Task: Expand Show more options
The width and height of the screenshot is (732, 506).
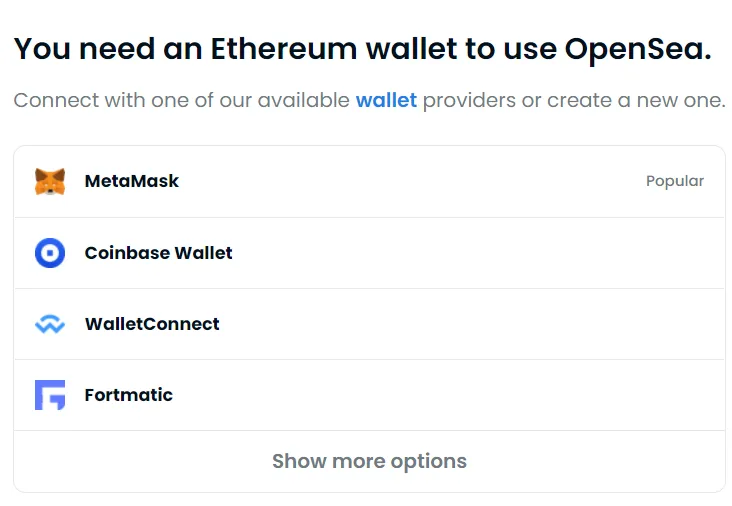Action: (369, 461)
